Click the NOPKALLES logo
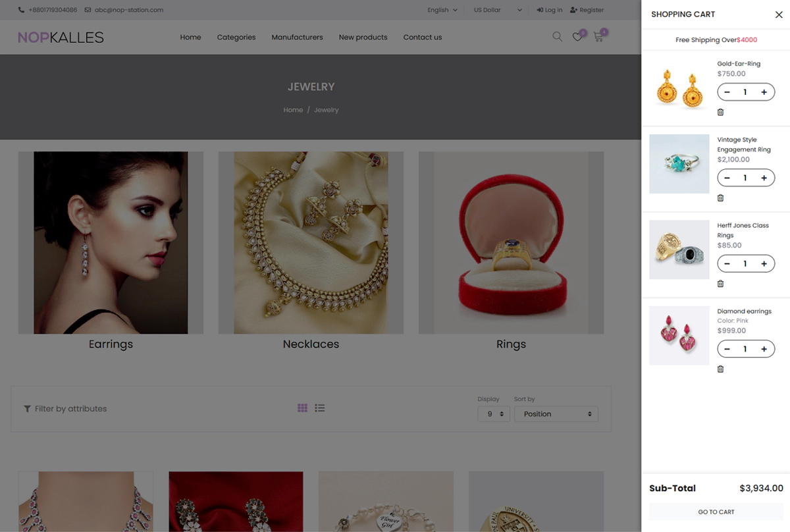 coord(61,38)
